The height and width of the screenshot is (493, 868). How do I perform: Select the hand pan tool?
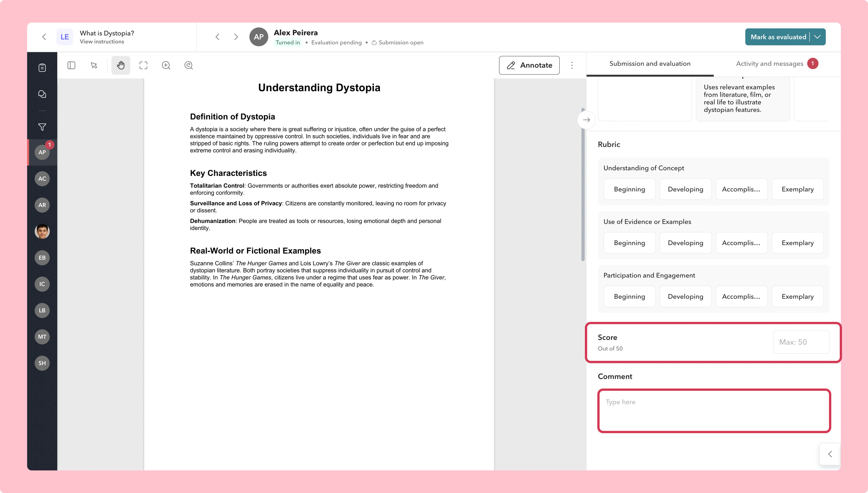[x=121, y=65]
